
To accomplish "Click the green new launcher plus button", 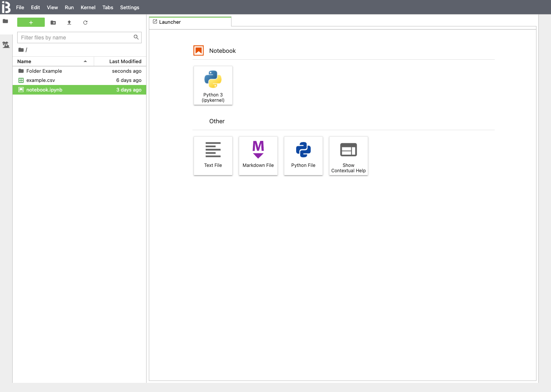I will coord(31,23).
